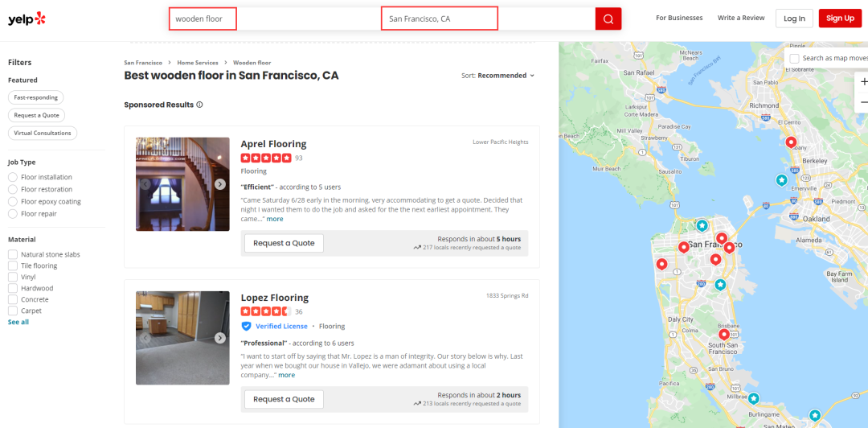Image resolution: width=868 pixels, height=428 pixels.
Task: Open the For Businesses menu
Action: point(679,18)
